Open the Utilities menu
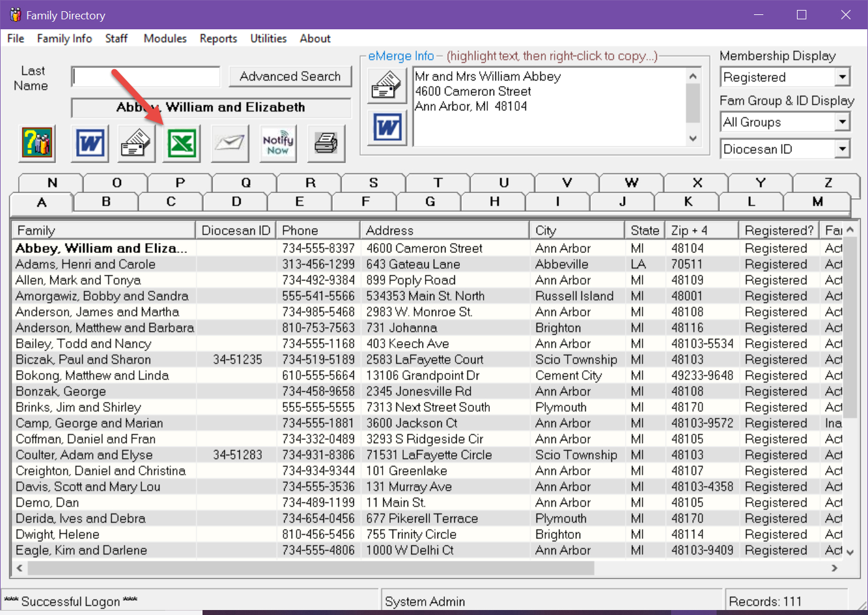The height and width of the screenshot is (615, 868). [268, 38]
